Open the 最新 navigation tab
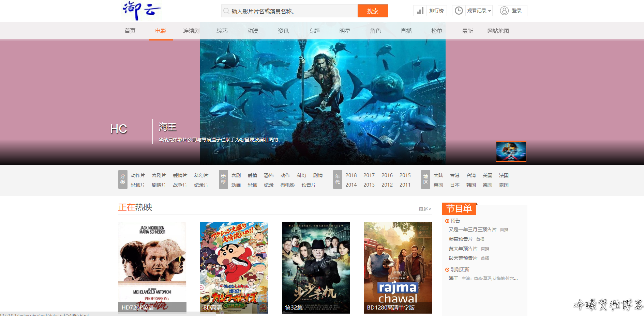This screenshot has height=316, width=644. pyautogui.click(x=467, y=31)
